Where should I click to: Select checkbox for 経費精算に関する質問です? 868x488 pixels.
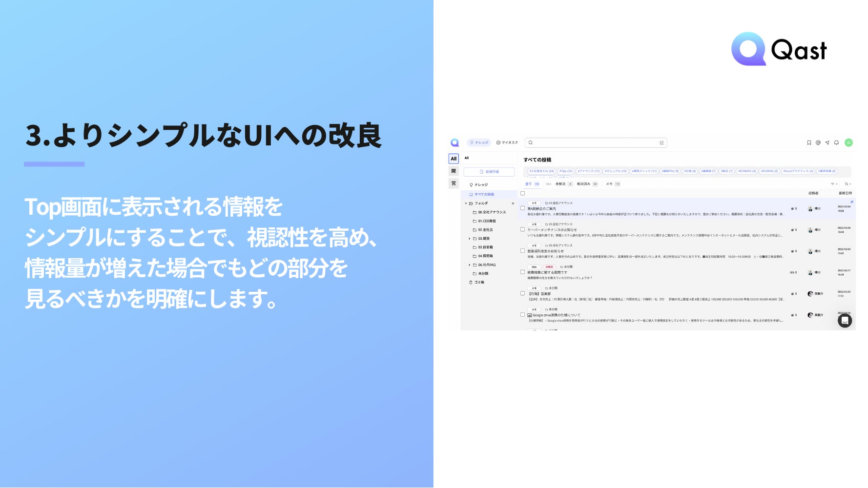(x=522, y=272)
